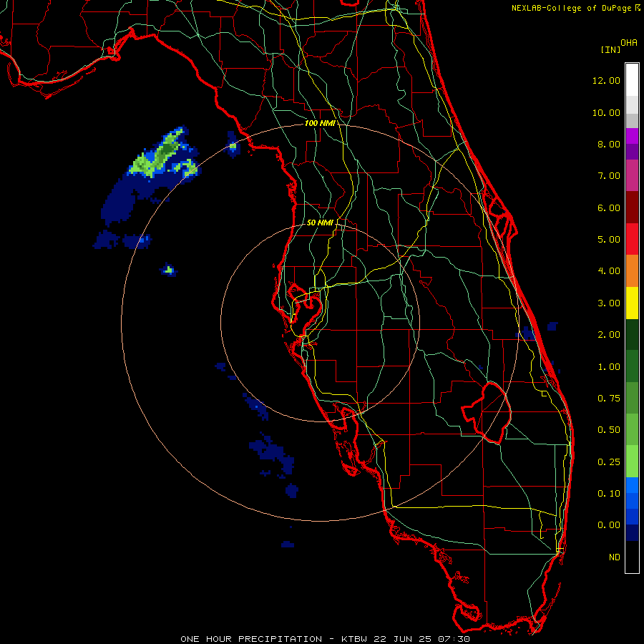Click the 6.00 legend value

tap(609, 208)
